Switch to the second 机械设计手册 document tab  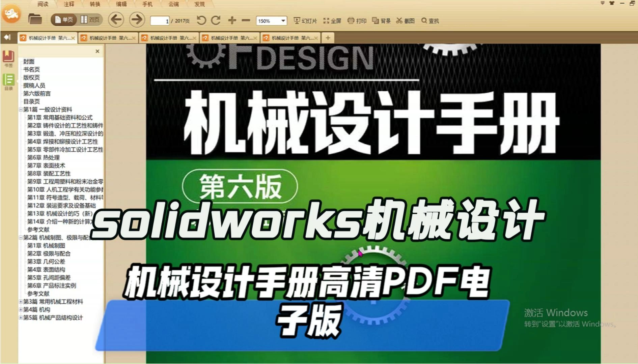point(108,38)
